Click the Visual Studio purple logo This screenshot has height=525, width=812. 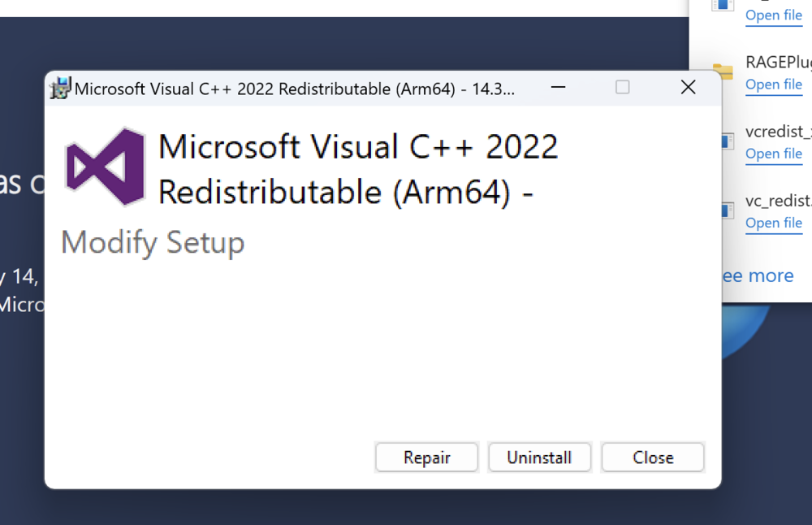(106, 167)
